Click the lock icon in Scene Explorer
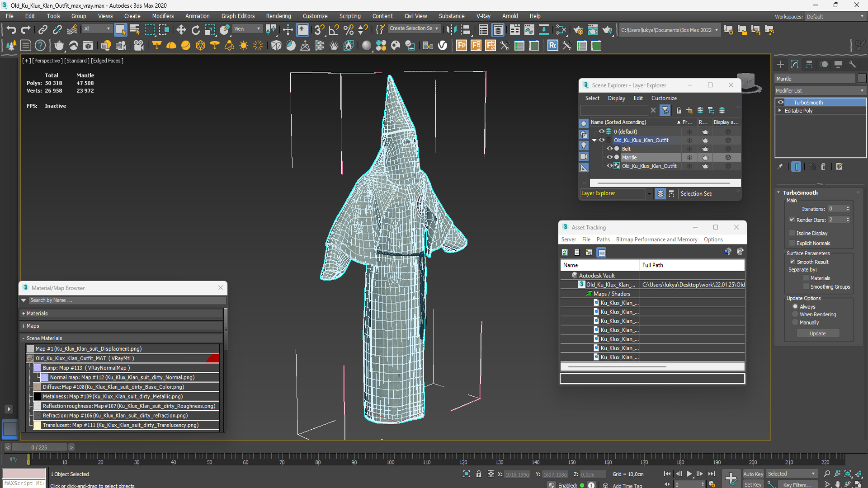The height and width of the screenshot is (488, 868). (679, 110)
